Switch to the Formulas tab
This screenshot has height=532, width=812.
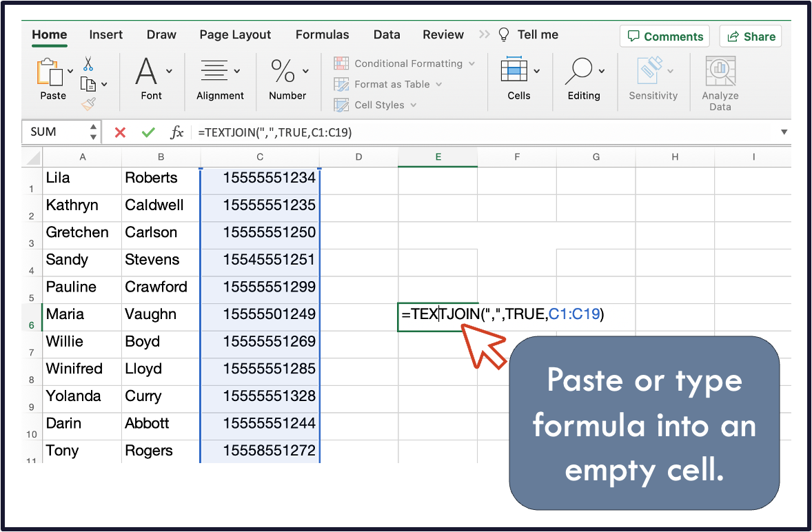[x=322, y=34]
